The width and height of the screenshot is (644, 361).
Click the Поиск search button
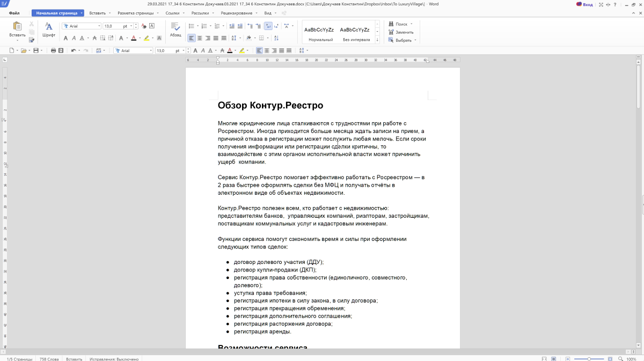pyautogui.click(x=398, y=24)
